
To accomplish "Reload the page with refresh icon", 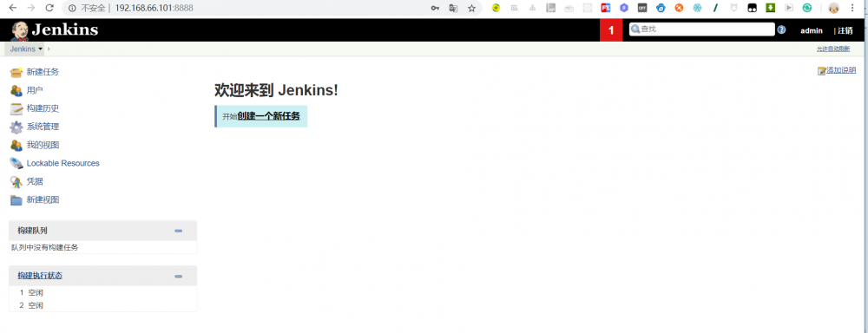I will pyautogui.click(x=49, y=9).
